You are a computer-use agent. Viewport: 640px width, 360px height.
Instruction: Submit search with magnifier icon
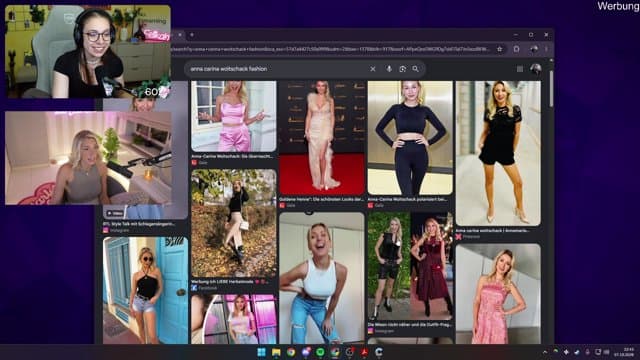click(416, 69)
